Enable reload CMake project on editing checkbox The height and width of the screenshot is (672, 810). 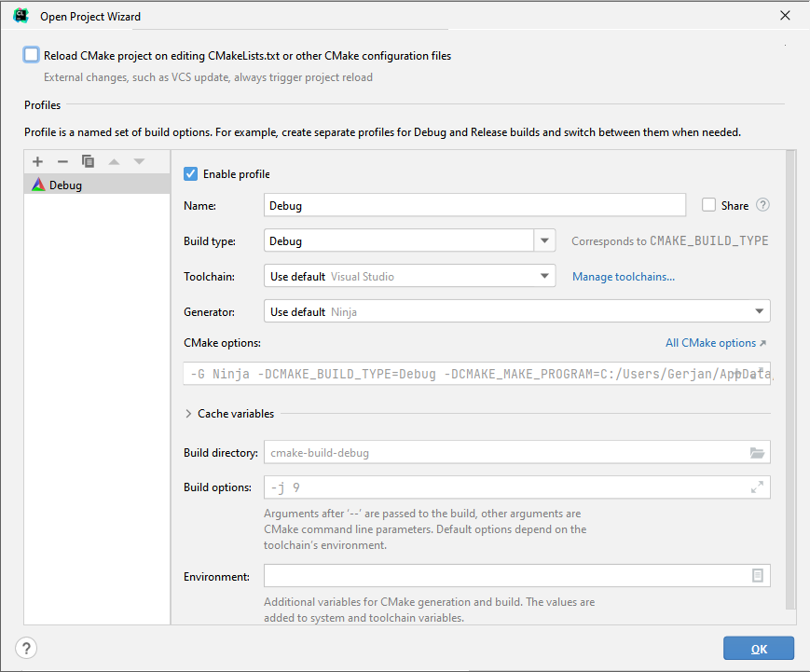tap(32, 55)
